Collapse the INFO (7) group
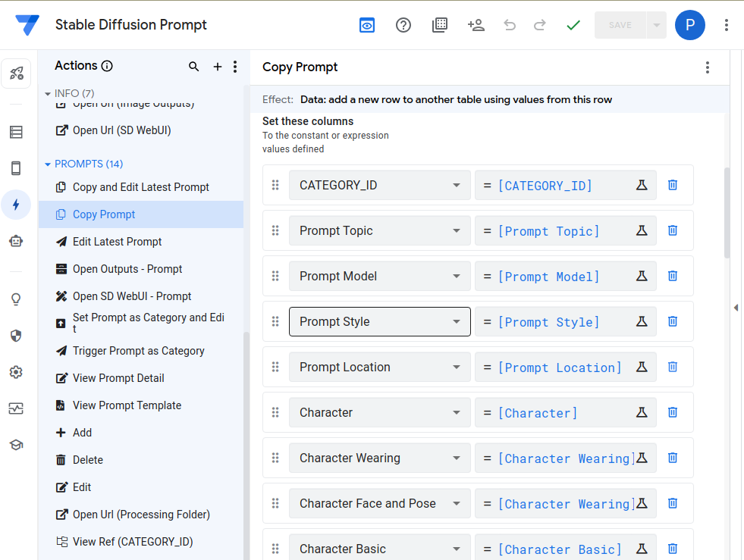This screenshot has height=560, width=744. pyautogui.click(x=48, y=94)
